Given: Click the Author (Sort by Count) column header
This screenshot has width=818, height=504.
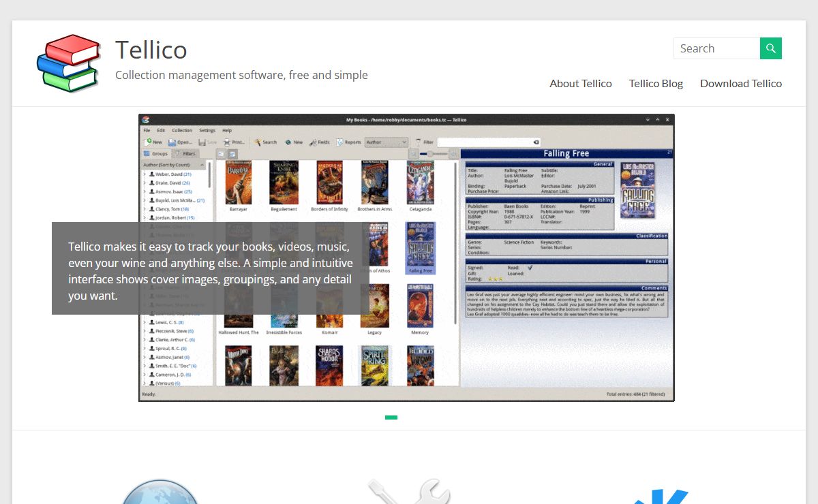Looking at the screenshot, I should (x=173, y=165).
